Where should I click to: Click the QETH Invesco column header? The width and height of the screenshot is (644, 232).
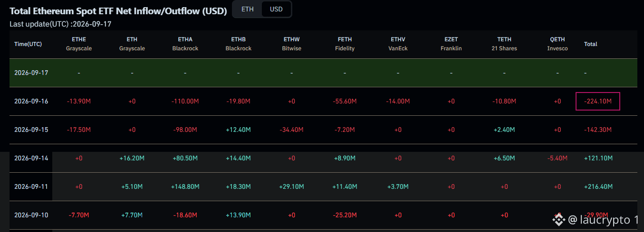[x=557, y=44]
